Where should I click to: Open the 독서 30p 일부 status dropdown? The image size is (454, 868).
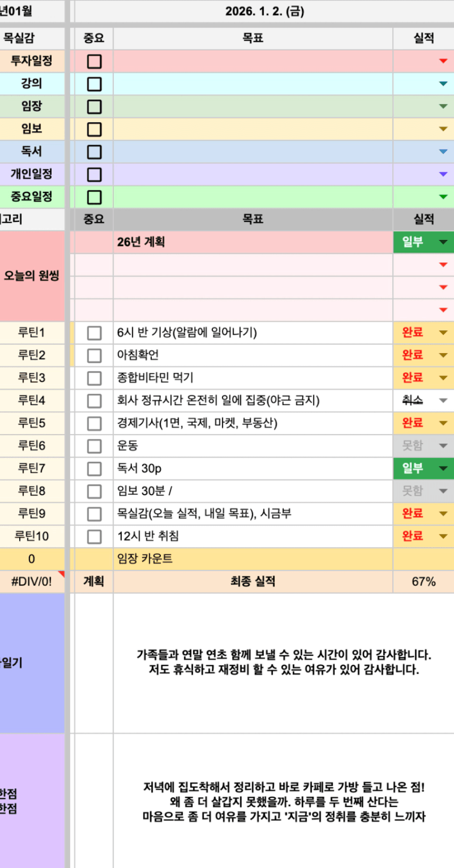coord(443,468)
